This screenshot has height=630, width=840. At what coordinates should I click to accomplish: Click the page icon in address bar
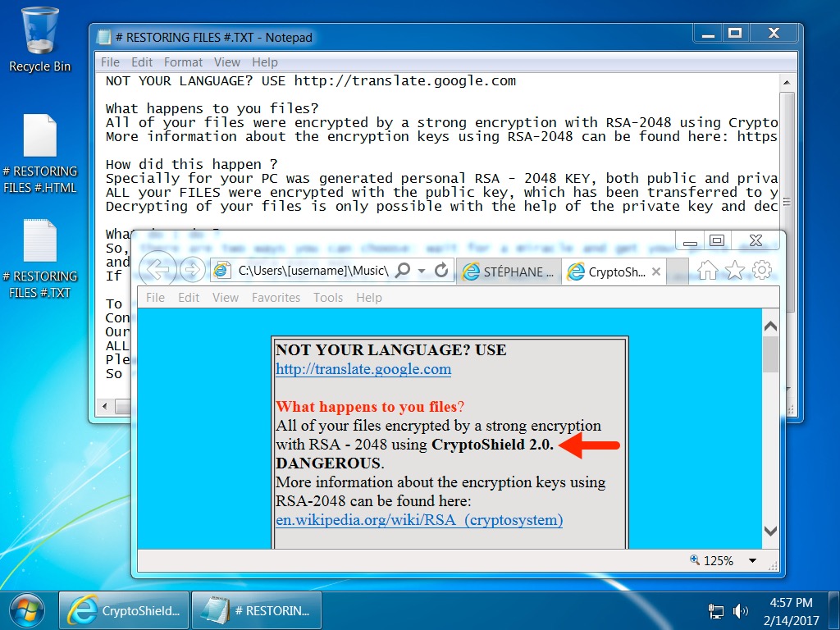pos(221,270)
